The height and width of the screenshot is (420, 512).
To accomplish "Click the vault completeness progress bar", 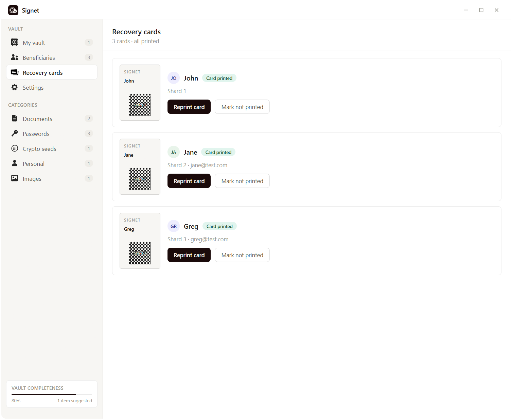I will [52, 394].
